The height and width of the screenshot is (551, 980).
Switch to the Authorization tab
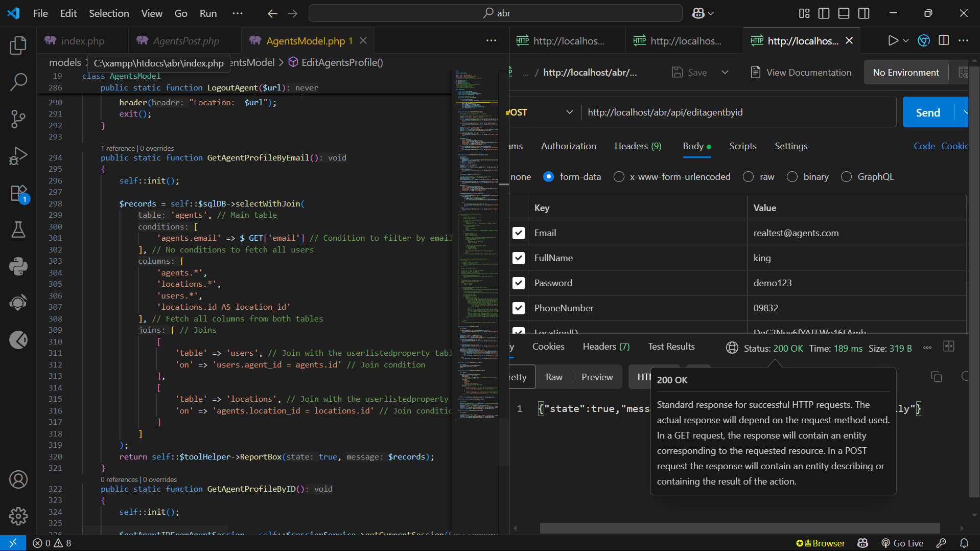[568, 146]
